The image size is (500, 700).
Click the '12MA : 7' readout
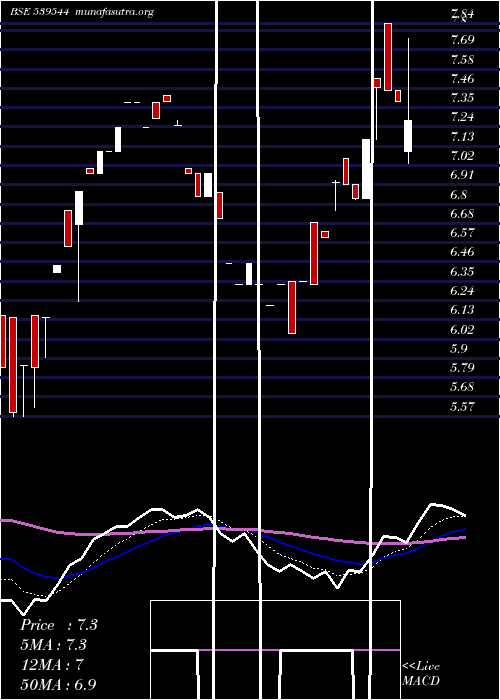(52, 665)
